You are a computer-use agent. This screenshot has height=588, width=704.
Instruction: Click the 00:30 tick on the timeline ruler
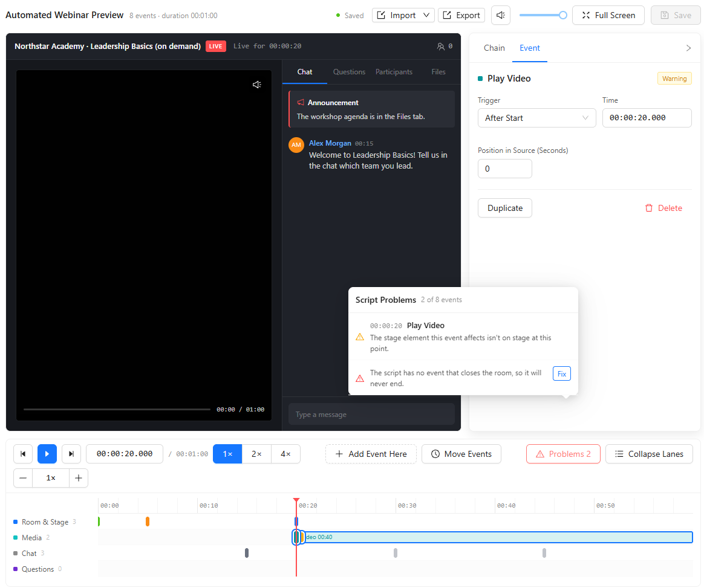(407, 505)
